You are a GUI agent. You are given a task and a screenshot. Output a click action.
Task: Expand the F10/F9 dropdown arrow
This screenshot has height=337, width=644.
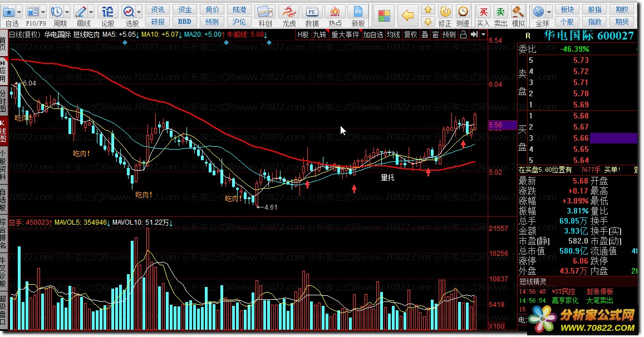coord(43,12)
